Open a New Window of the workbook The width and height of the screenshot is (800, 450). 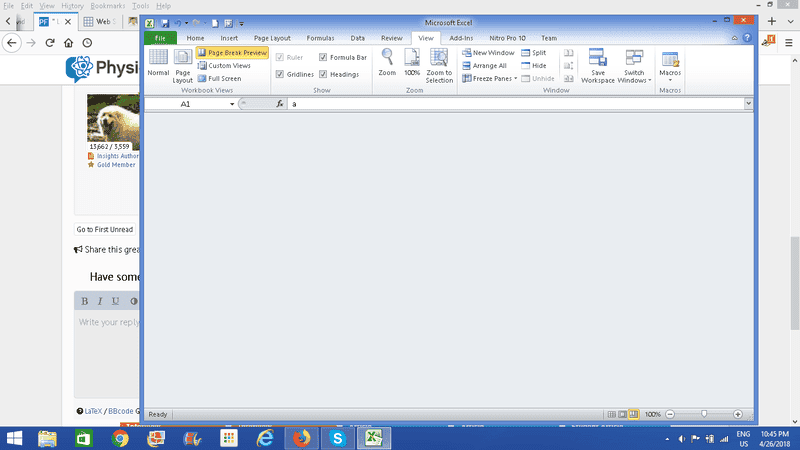click(488, 52)
